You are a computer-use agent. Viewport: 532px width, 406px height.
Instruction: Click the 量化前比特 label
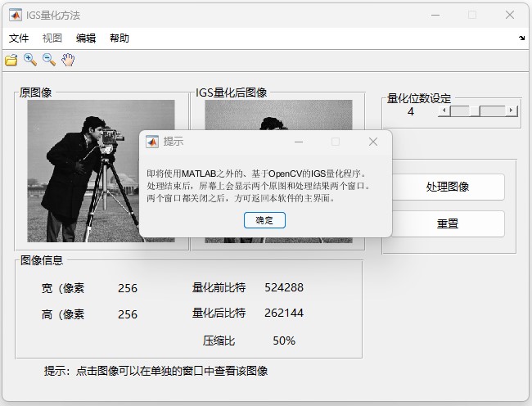coord(219,287)
